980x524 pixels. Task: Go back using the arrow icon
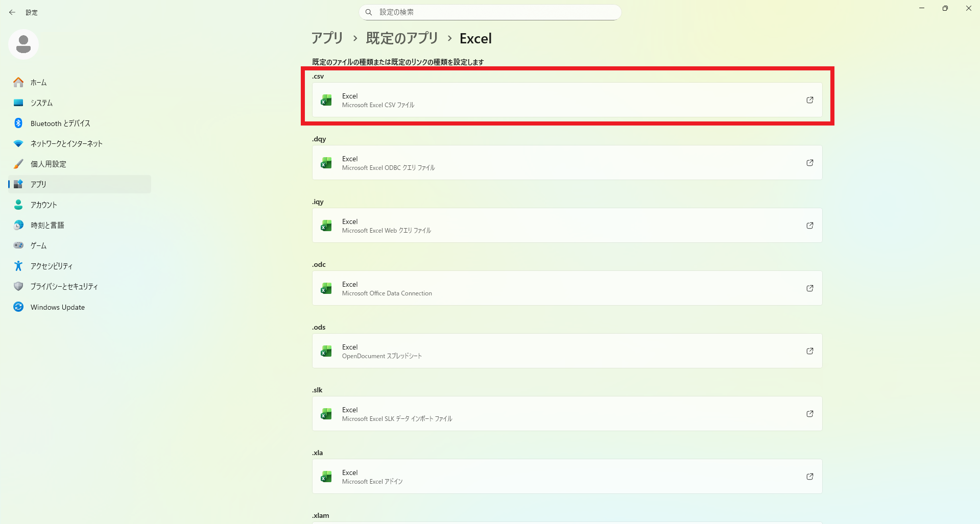(12, 12)
